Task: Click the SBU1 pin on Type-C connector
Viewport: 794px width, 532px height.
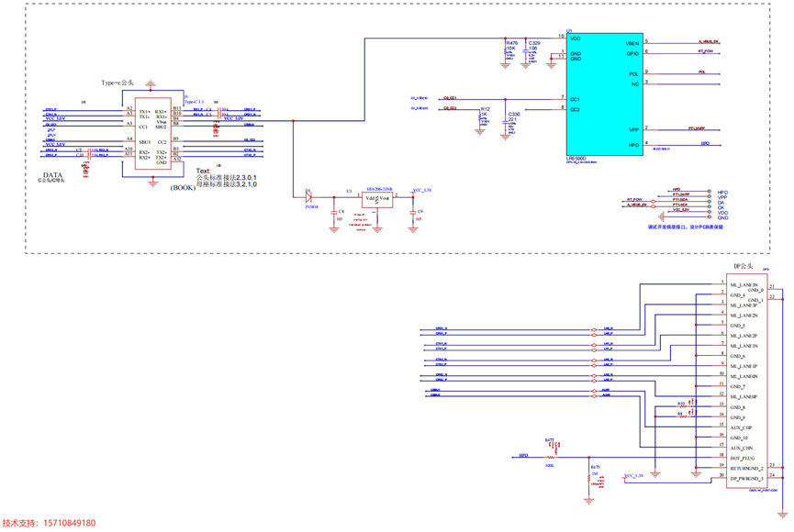Action: [x=145, y=142]
